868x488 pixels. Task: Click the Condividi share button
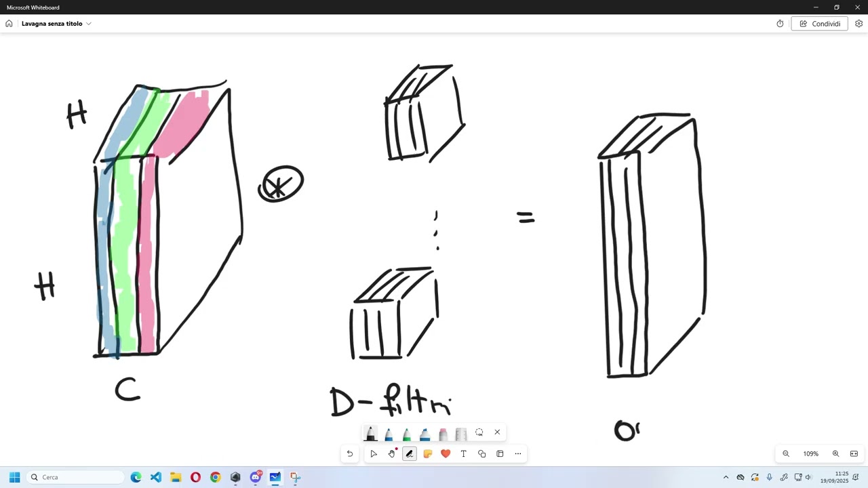[819, 24]
